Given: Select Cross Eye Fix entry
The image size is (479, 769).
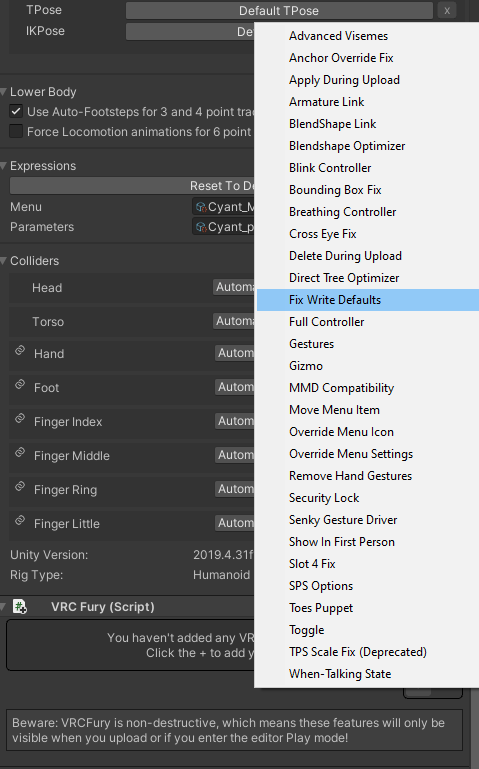Looking at the screenshot, I should pos(368,234).
